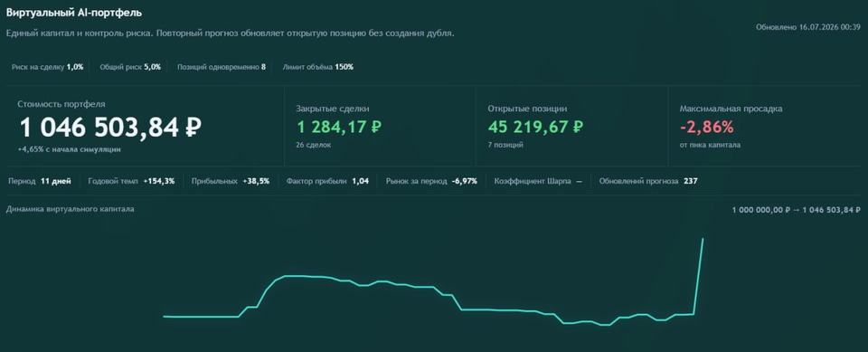
Task: Click the 'Стоимость портфеля' label
Action: 61,104
